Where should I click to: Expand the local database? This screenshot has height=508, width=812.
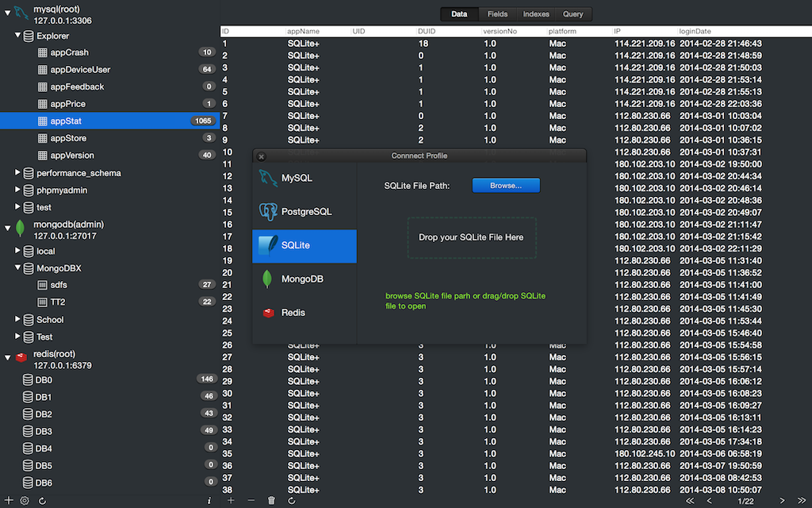[x=17, y=250]
